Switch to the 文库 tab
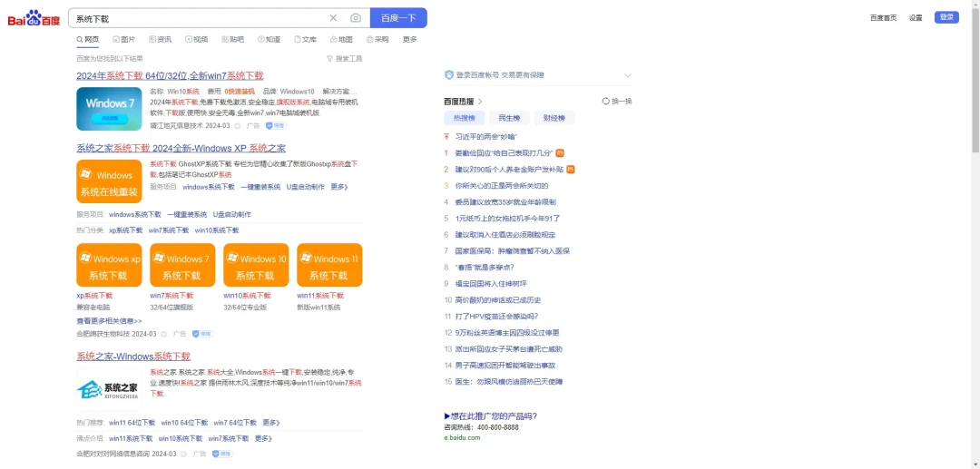The height and width of the screenshot is (469, 980). click(x=305, y=39)
